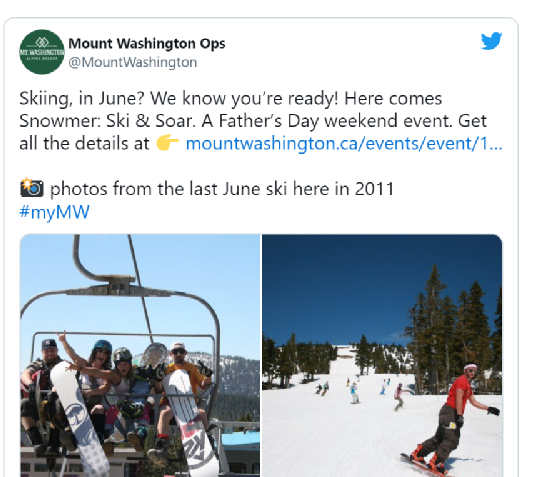Visit the @MountWashington handle

click(132, 62)
